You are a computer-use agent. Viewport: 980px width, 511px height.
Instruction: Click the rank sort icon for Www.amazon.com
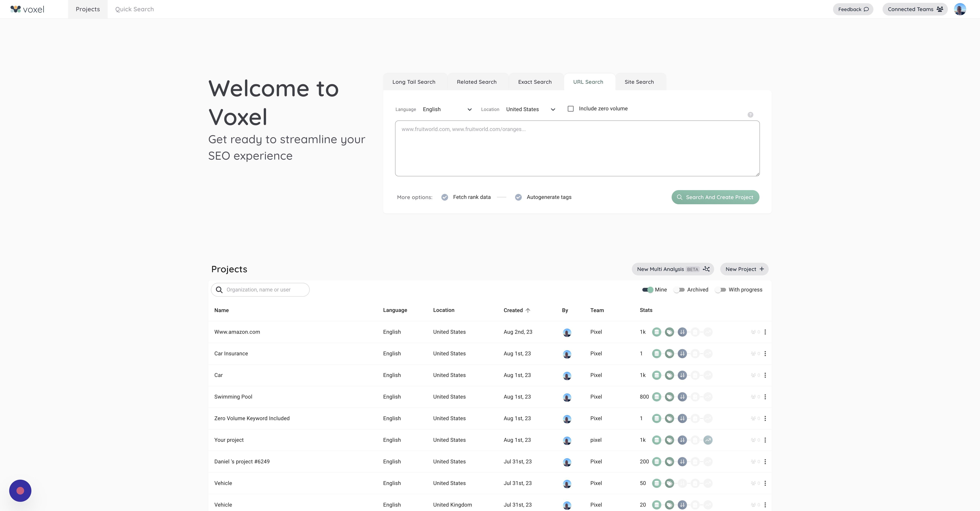(682, 332)
